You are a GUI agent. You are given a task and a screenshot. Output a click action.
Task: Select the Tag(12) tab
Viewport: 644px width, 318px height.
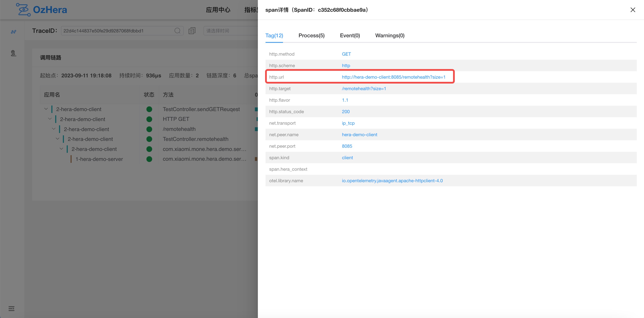[x=274, y=36]
